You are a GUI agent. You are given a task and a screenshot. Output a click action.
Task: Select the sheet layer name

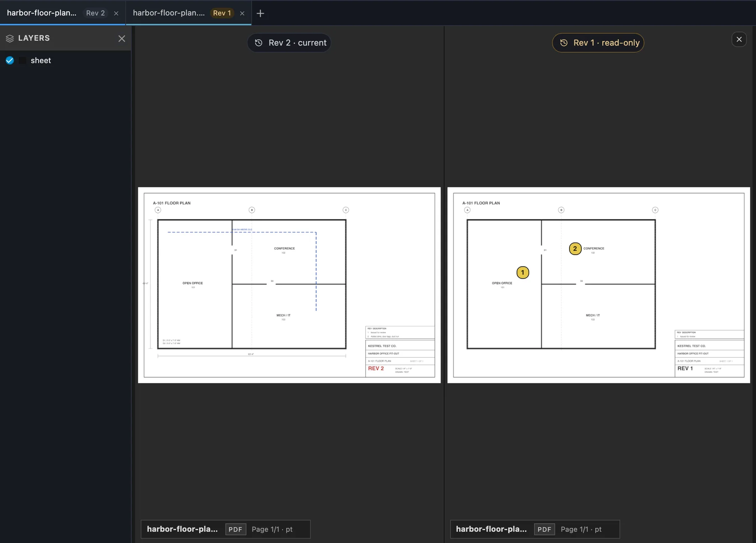[41, 61]
